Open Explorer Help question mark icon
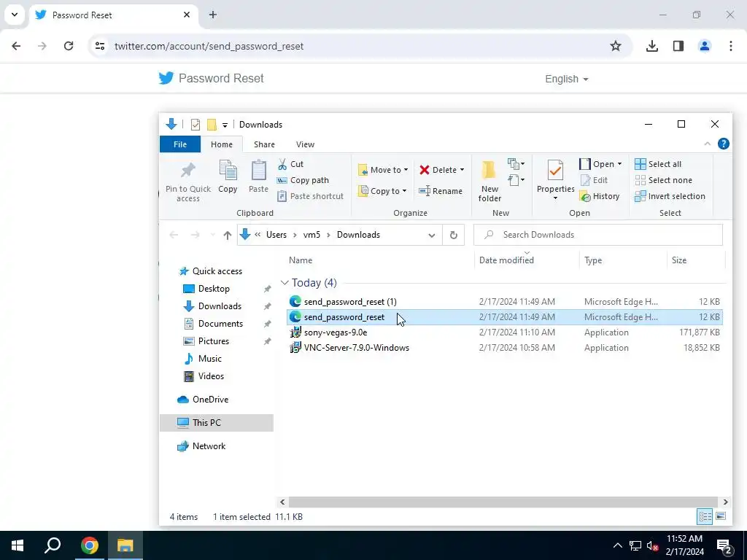This screenshot has width=747, height=560. point(723,144)
